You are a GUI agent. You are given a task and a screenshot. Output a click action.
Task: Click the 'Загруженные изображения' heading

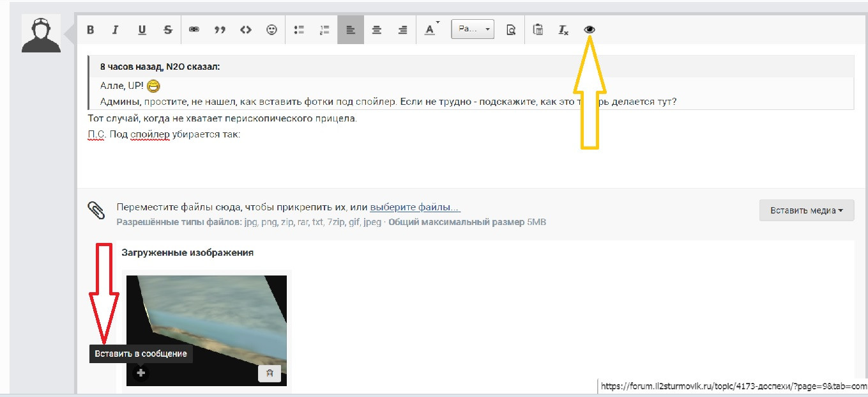click(x=188, y=253)
